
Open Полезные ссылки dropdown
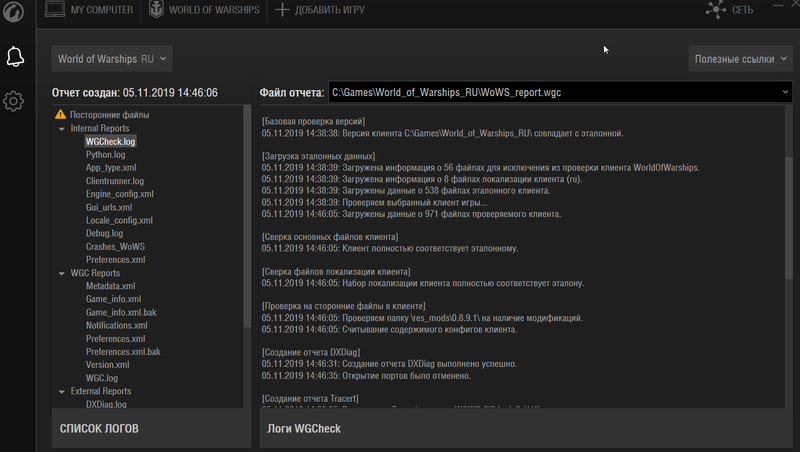tap(740, 59)
